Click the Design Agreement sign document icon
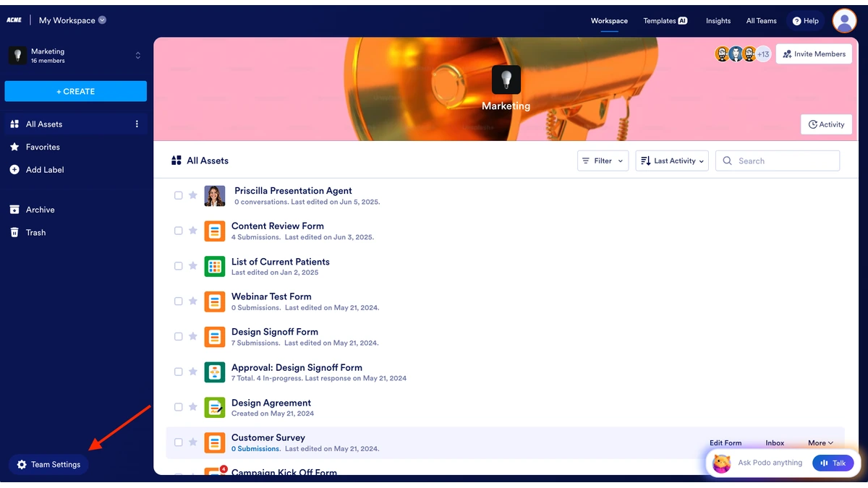 click(x=215, y=408)
